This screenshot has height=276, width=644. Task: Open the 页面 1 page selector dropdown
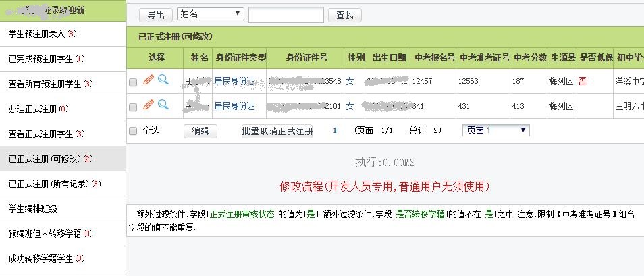click(495, 130)
